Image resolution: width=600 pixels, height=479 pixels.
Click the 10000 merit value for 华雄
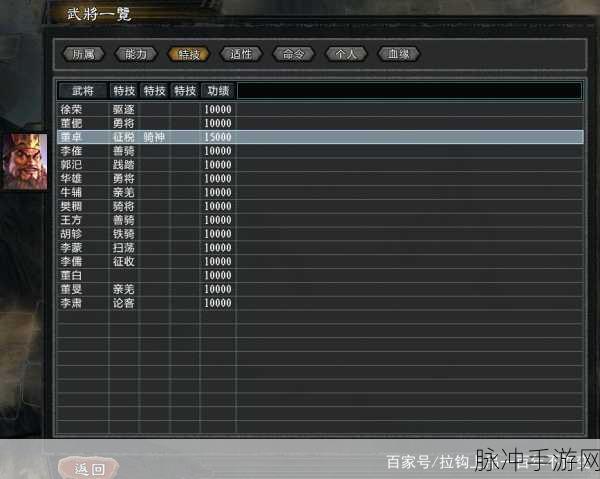pos(218,179)
